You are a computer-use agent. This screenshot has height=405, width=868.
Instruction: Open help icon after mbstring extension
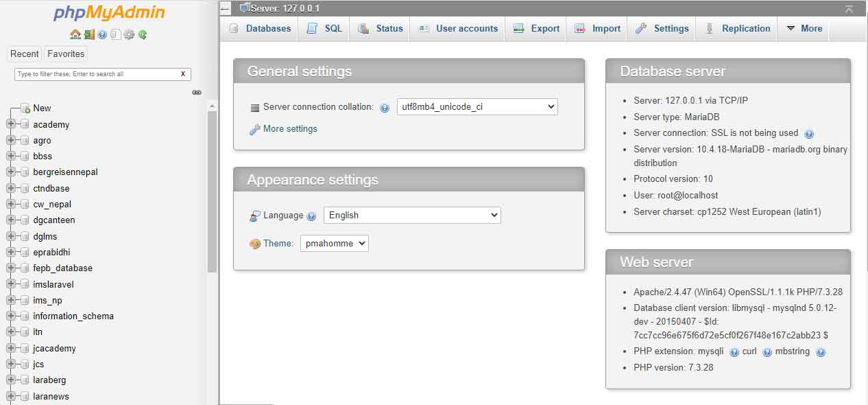821,352
